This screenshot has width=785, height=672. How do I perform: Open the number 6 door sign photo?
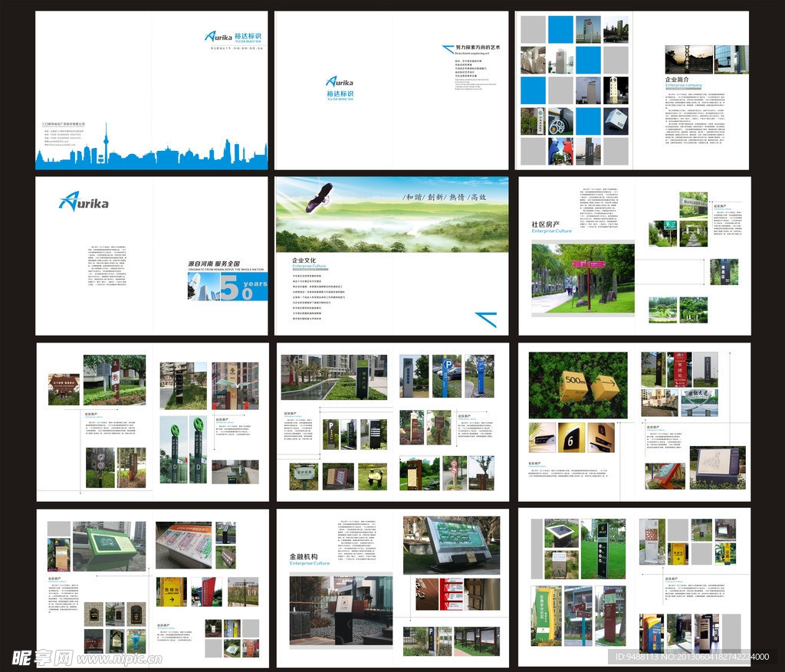571,438
